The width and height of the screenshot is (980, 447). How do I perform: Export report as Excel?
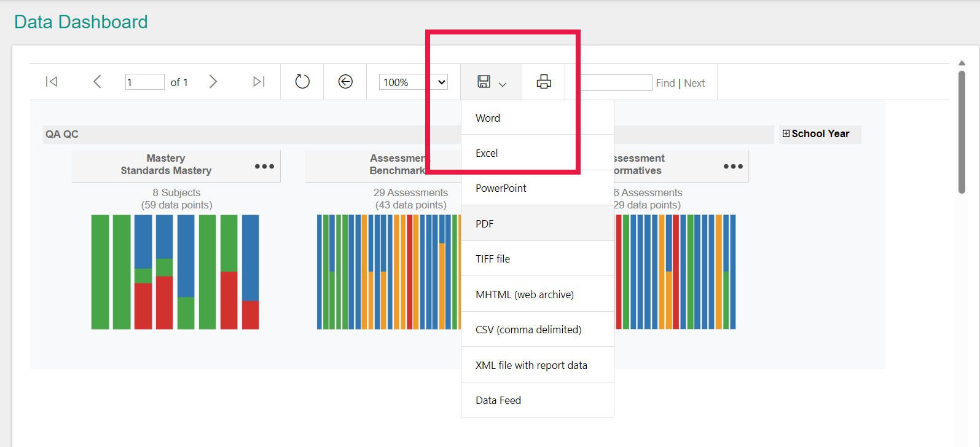pyautogui.click(x=538, y=153)
